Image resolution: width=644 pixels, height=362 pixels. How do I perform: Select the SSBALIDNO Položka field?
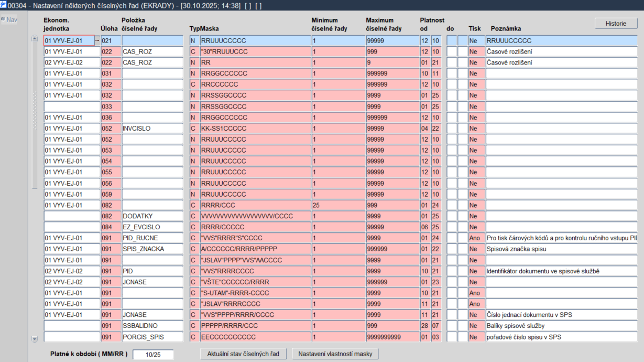pos(152,325)
